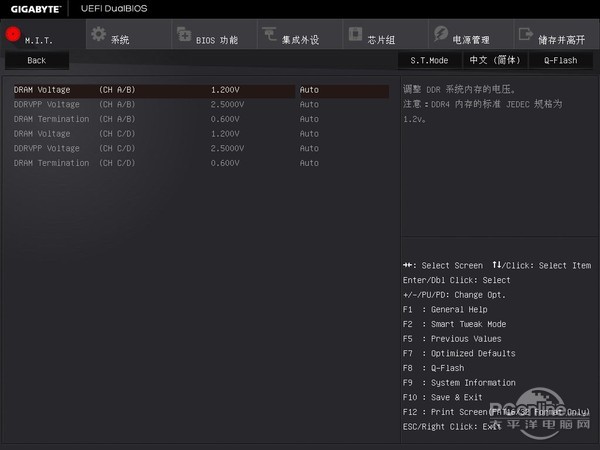Open the 储存并离开 tab
This screenshot has width=600, height=450.
click(557, 34)
